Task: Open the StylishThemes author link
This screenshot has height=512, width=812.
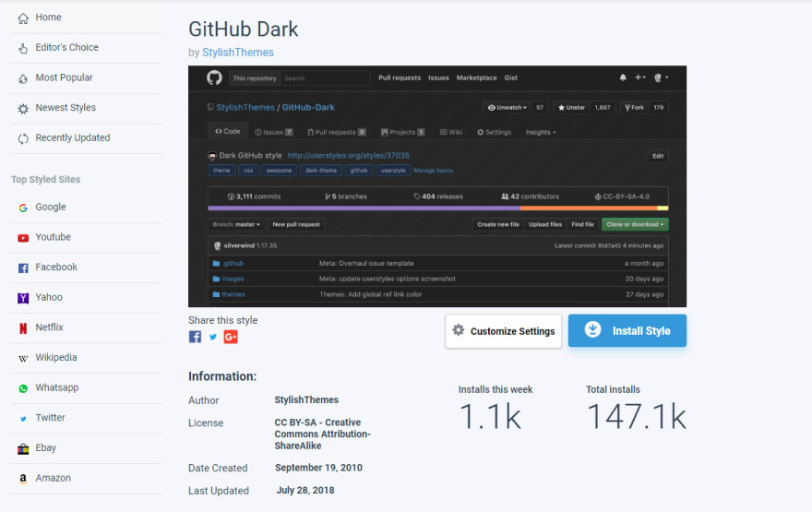Action: point(238,53)
